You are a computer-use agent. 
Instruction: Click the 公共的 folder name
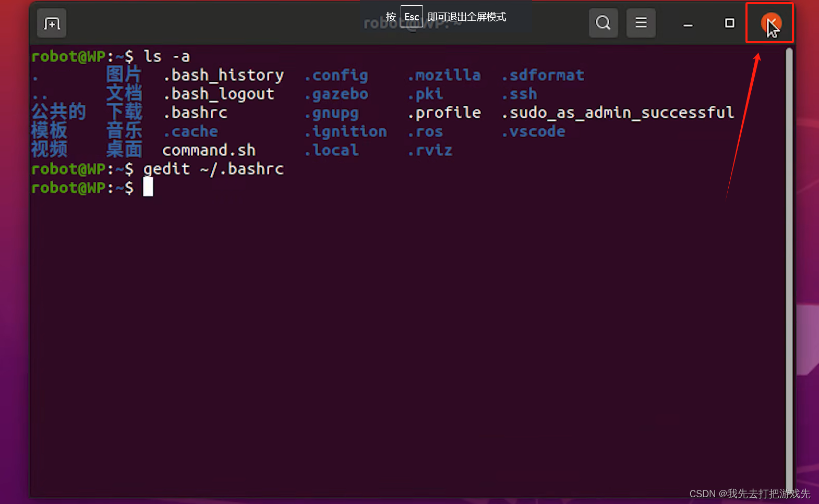point(58,112)
